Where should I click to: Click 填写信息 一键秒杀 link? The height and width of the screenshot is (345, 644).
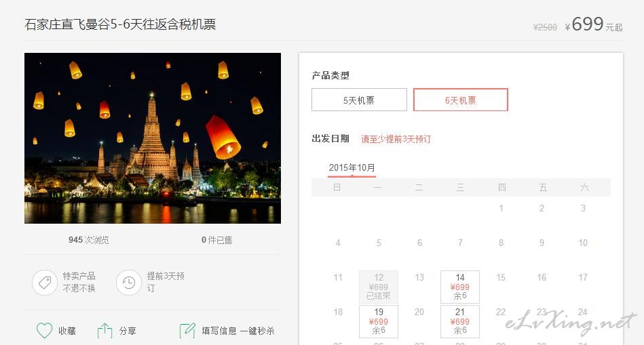coord(238,331)
